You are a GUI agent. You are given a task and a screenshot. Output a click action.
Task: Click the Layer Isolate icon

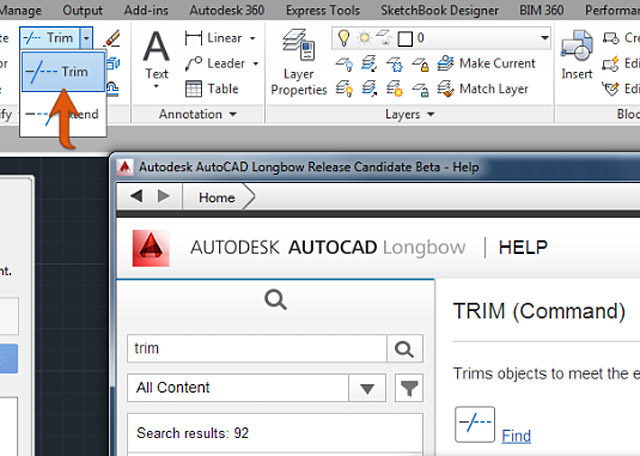[369, 64]
